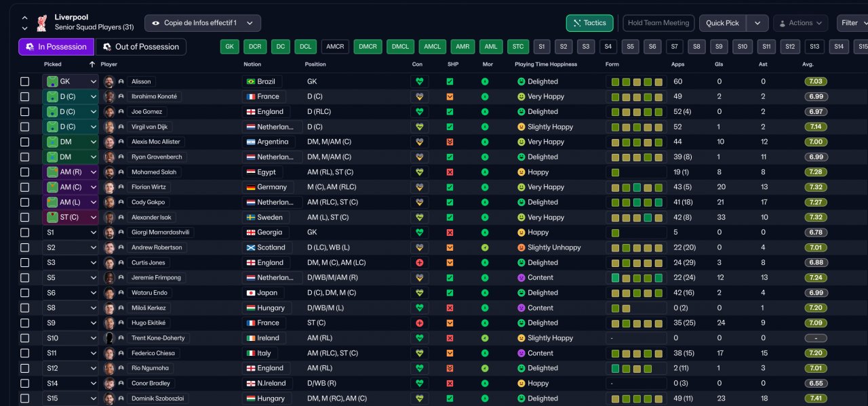Screen dimensions: 868x406
Task: Click the green heart condition icon for Alisson
Action: pyautogui.click(x=420, y=81)
